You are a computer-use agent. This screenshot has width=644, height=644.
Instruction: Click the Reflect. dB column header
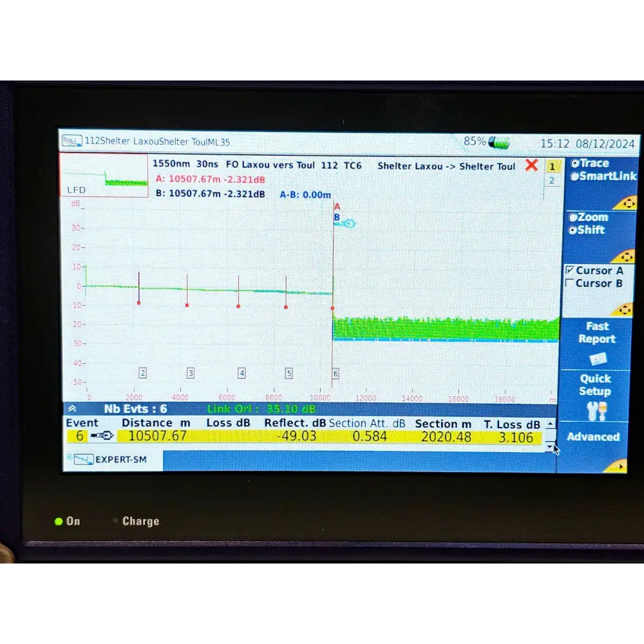pos(295,423)
